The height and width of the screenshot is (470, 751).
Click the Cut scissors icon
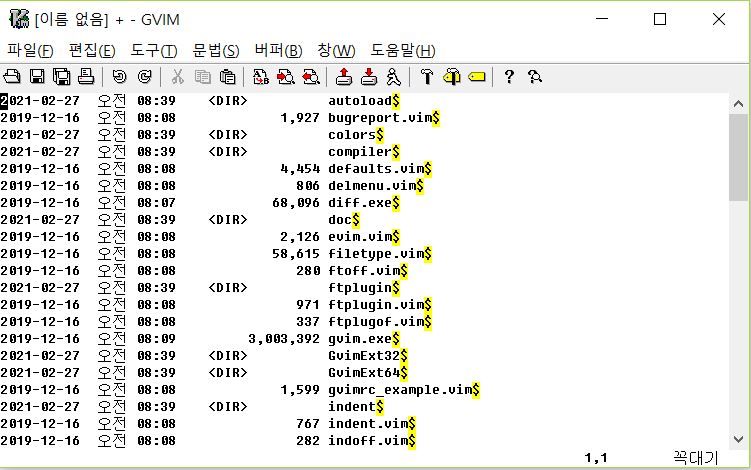pyautogui.click(x=178, y=77)
